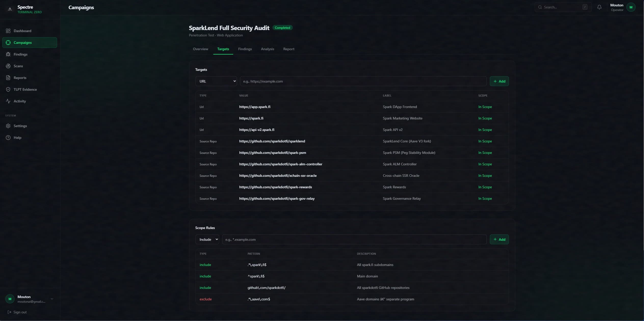
Task: Click the Help question mark icon
Action: (8, 138)
